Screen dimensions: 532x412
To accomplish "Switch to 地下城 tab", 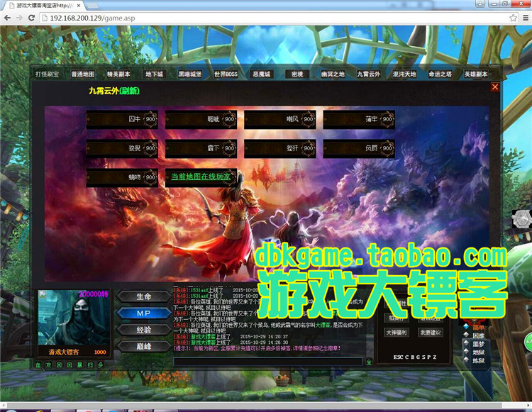I will coord(155,74).
